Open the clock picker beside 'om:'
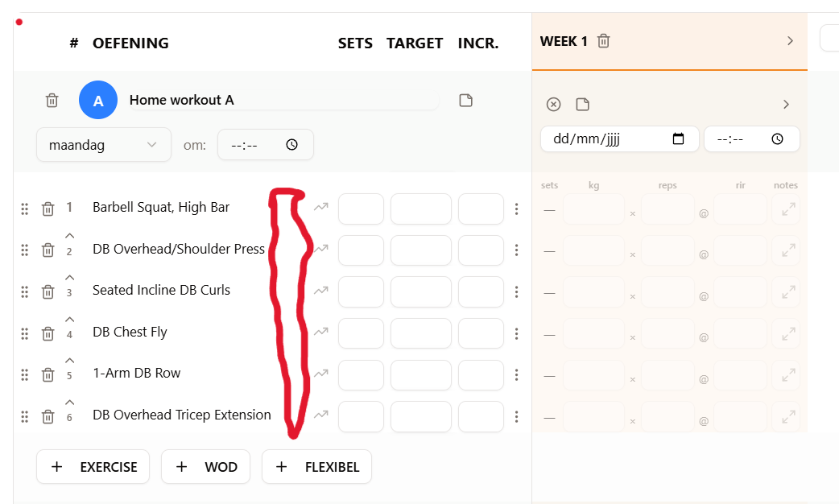The image size is (839, 504). pos(291,144)
